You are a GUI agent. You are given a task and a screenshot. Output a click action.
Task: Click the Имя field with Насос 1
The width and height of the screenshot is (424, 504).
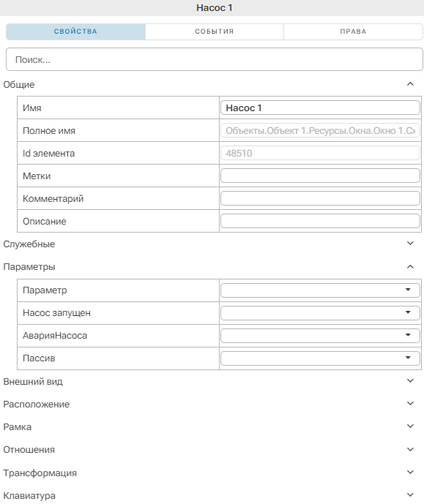320,108
